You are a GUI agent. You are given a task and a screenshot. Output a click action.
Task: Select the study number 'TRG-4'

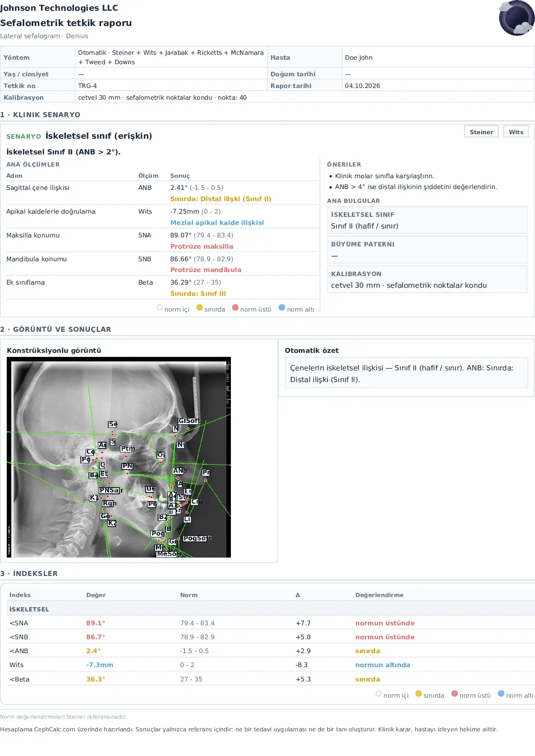pyautogui.click(x=88, y=86)
